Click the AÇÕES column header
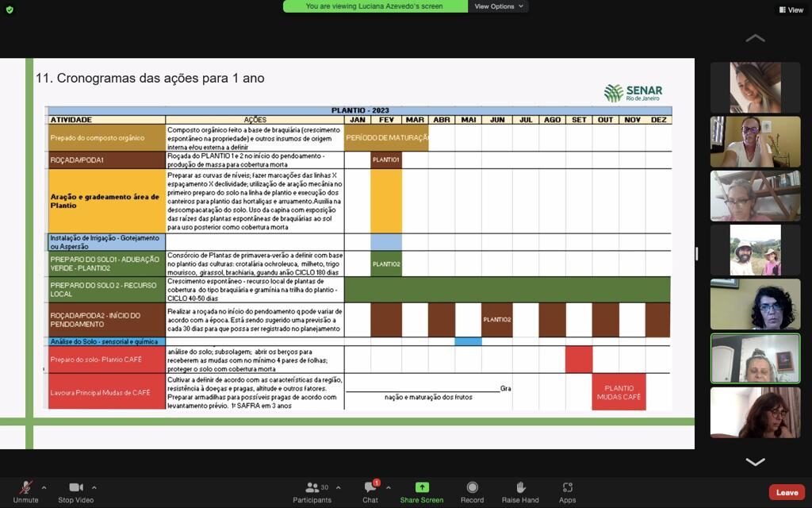Image resolution: width=812 pixels, height=508 pixels. tap(255, 120)
